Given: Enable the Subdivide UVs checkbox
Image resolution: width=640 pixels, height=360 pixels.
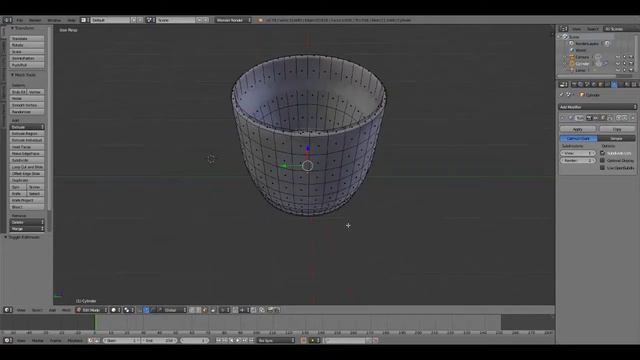Looking at the screenshot, I should (x=602, y=153).
